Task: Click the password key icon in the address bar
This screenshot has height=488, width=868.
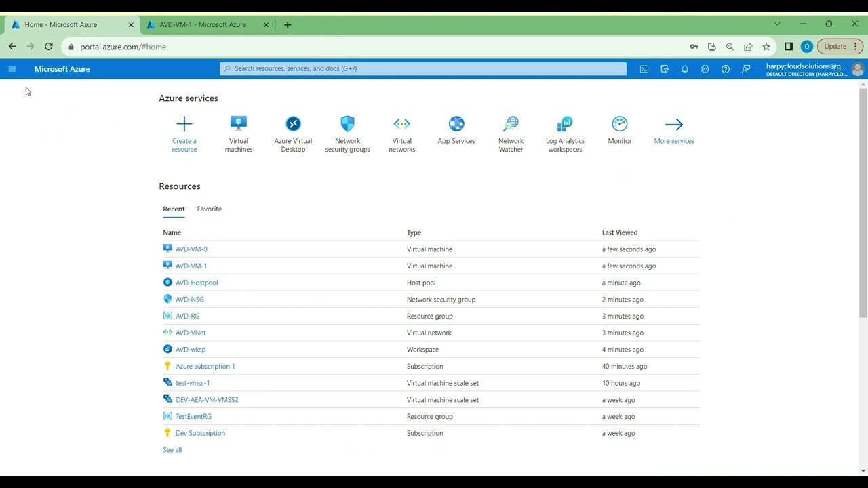Action: pyautogui.click(x=694, y=47)
